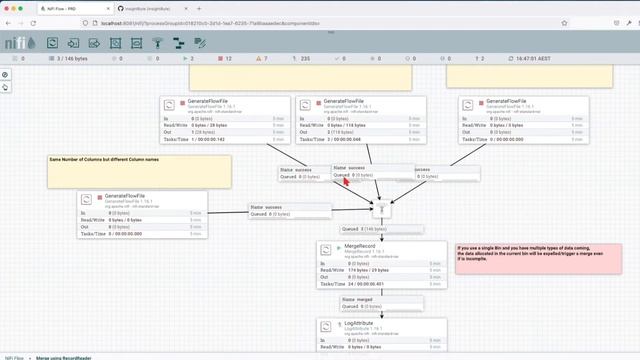The image size is (640, 360).
Task: Select the Template toolbar icon
Action: [x=179, y=43]
